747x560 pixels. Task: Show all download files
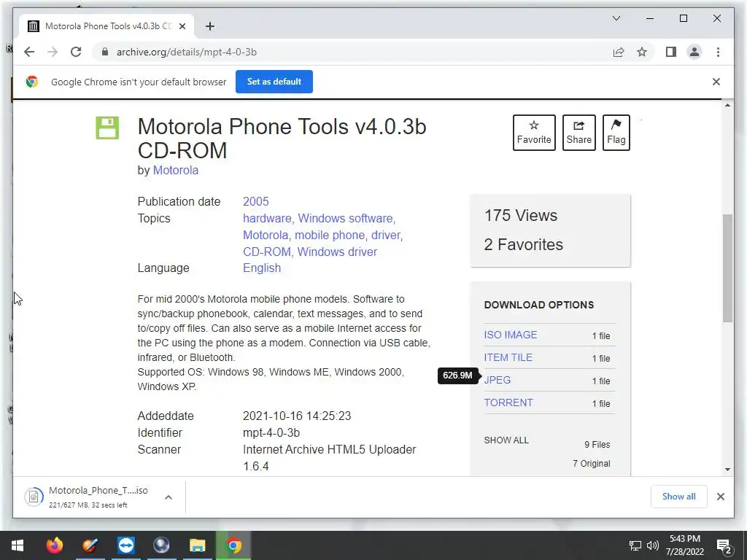pyautogui.click(x=506, y=440)
